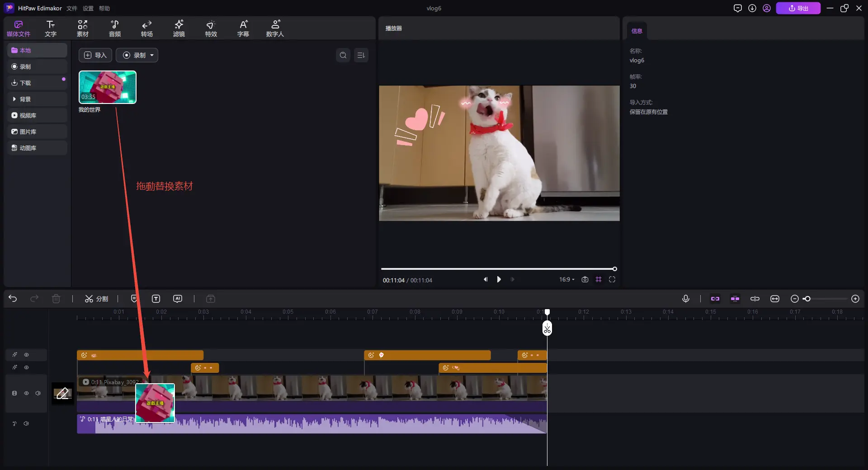Mute the video track audio

pos(38,393)
